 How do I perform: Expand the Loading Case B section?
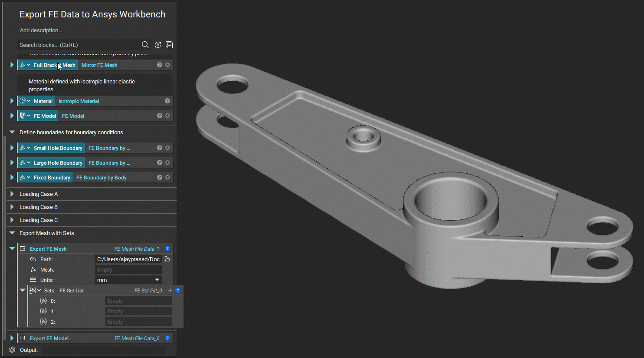[x=12, y=207]
